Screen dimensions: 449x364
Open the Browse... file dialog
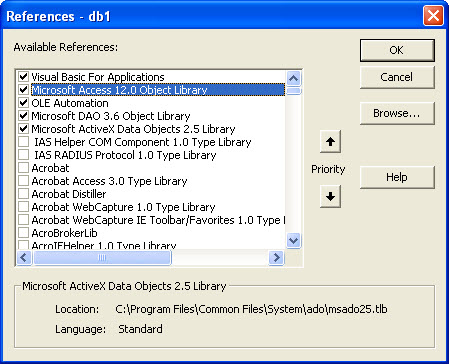(x=397, y=113)
